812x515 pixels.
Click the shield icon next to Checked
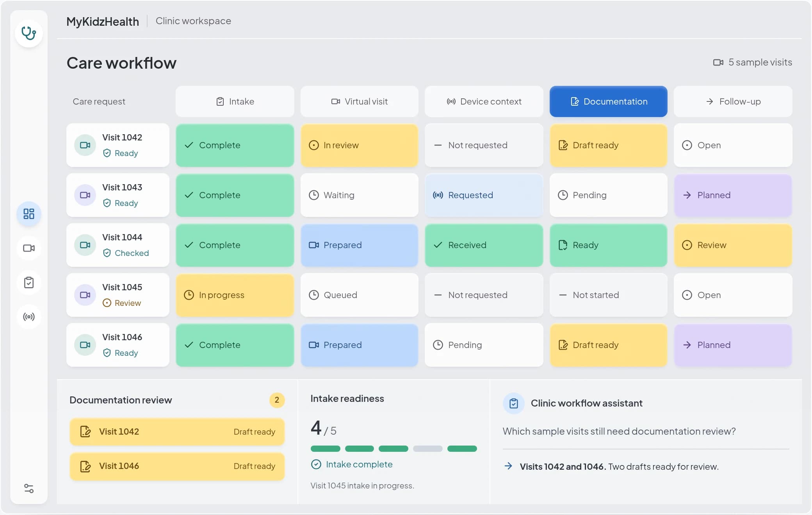point(107,253)
